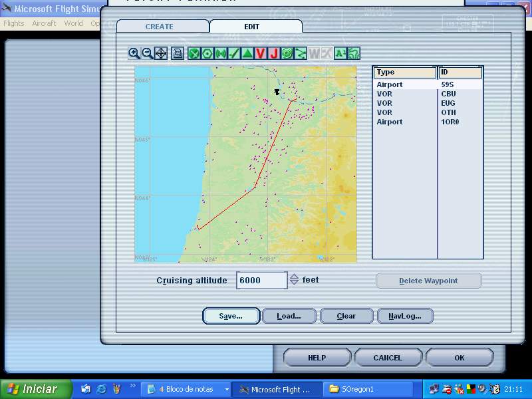Click the red V Victor airways icon
Screen dimensions: 532x399
point(261,53)
